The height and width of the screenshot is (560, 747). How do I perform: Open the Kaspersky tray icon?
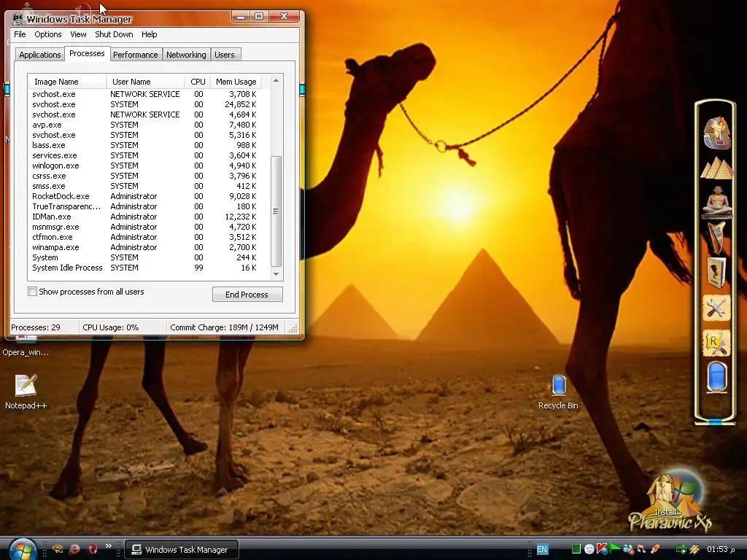(x=603, y=549)
